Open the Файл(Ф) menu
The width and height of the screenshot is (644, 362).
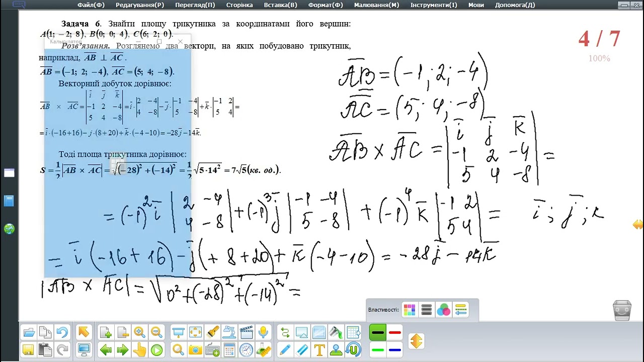(x=91, y=5)
